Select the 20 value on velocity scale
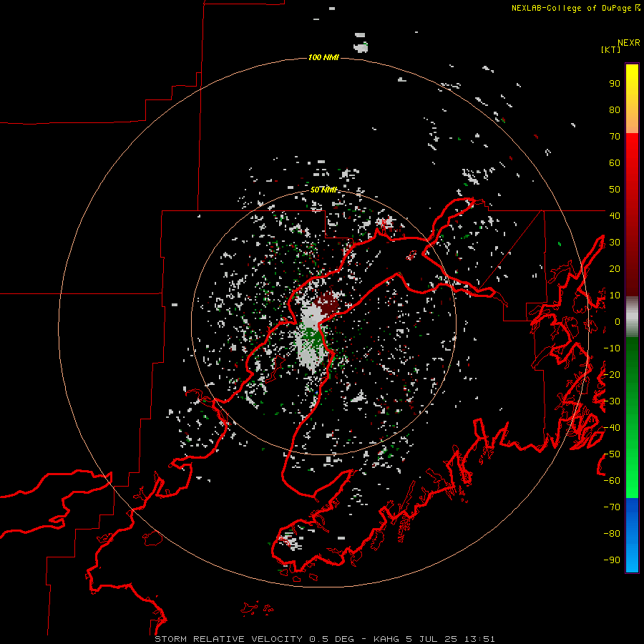This screenshot has height=644, width=644. pos(615,268)
